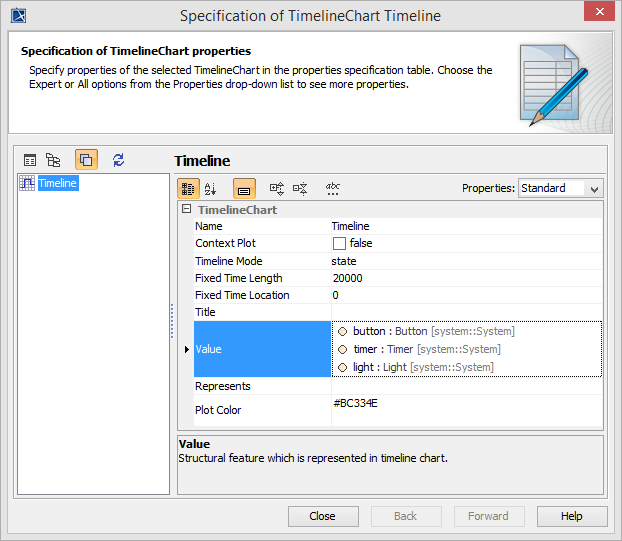
Task: Click the abc customize icon
Action: [332, 188]
